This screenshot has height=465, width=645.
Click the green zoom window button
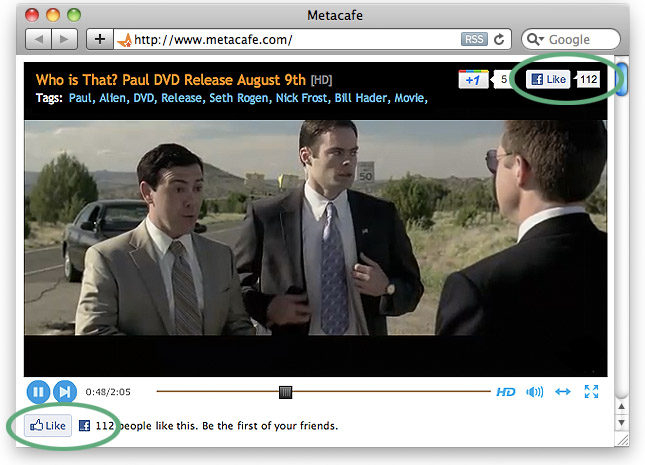coord(74,15)
